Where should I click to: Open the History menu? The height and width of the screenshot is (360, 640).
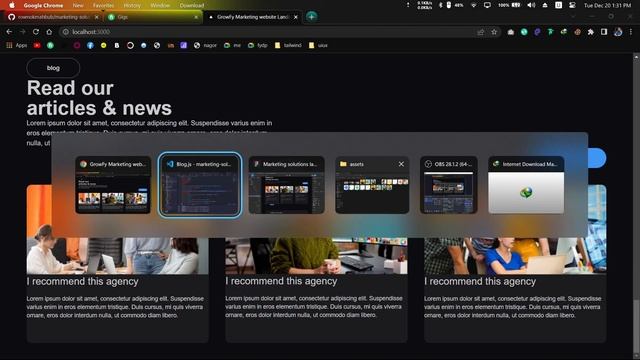click(x=132, y=5)
